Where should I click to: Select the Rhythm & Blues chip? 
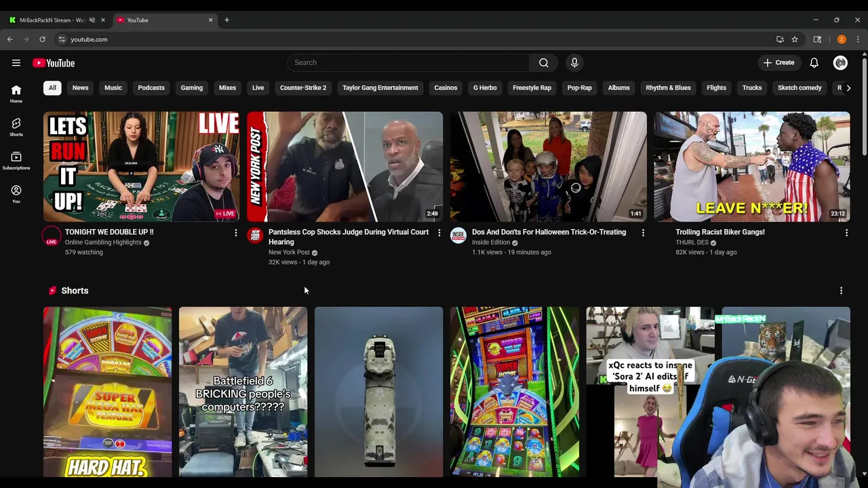click(668, 87)
